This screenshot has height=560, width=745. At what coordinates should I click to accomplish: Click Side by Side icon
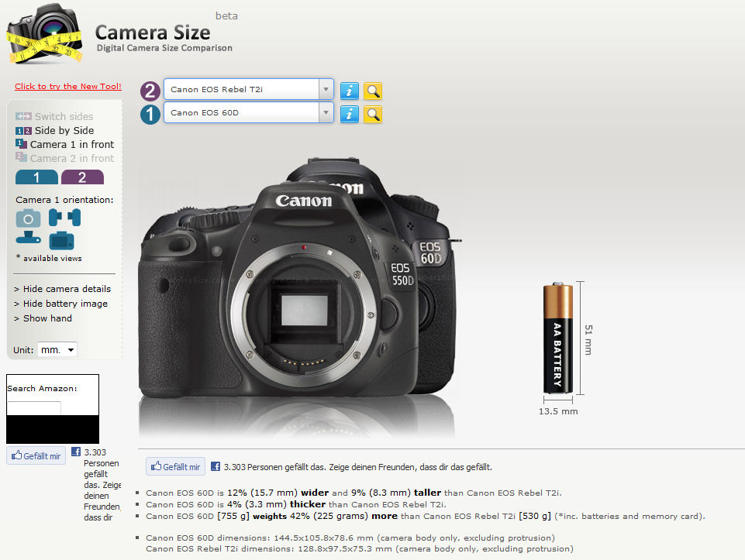coord(23,130)
